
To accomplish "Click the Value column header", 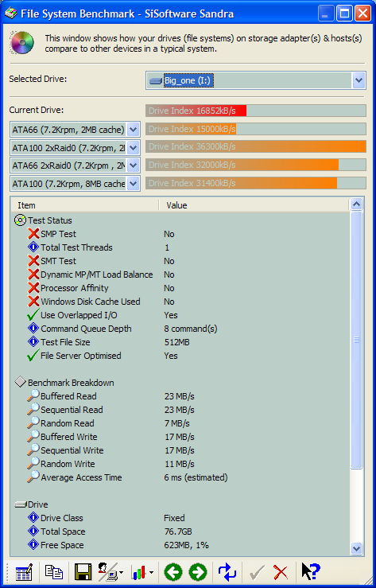I will (x=254, y=205).
